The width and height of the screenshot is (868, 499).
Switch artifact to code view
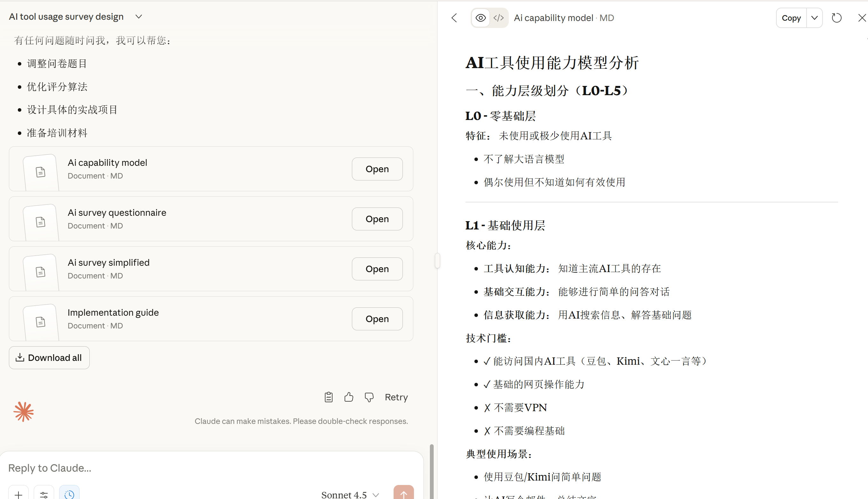[x=498, y=18]
